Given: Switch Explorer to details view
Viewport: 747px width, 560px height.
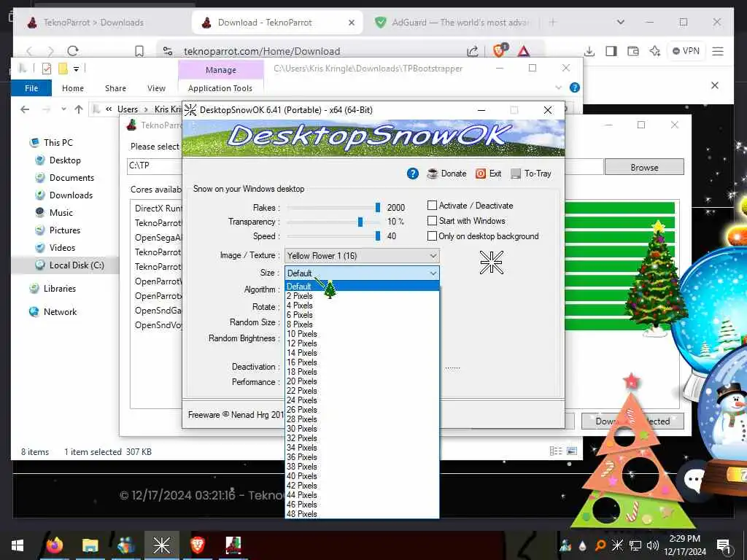Looking at the screenshot, I should [x=555, y=451].
